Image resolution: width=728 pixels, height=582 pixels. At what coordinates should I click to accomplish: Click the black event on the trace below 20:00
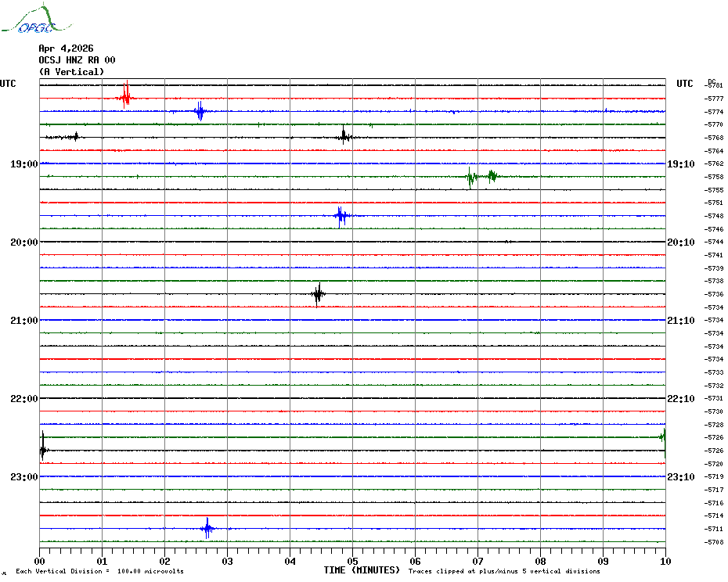(317, 294)
